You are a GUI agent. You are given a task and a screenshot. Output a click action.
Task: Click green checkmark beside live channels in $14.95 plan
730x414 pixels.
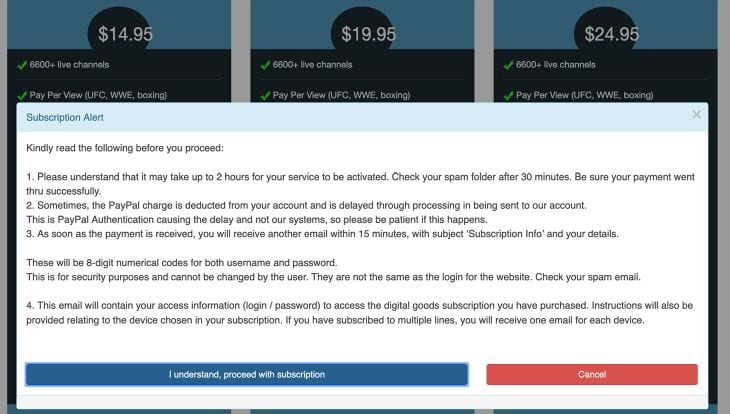point(22,65)
